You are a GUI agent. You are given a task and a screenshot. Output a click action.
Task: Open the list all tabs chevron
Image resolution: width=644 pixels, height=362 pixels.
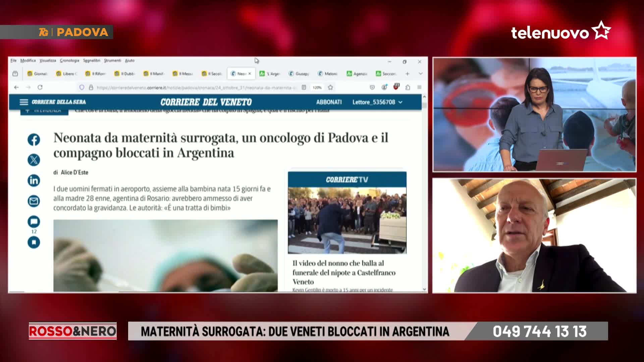click(x=420, y=73)
